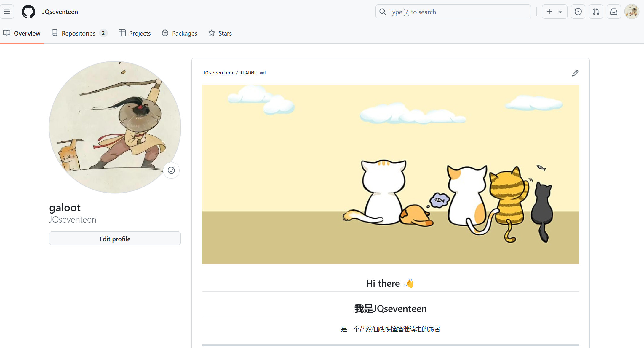644x348 pixels.
Task: Click the Edit profile button
Action: tap(115, 239)
